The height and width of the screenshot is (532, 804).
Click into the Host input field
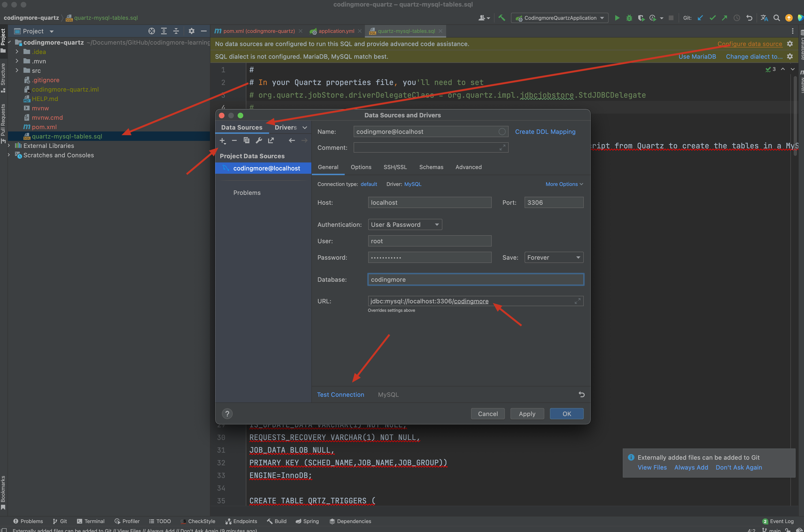(x=429, y=203)
